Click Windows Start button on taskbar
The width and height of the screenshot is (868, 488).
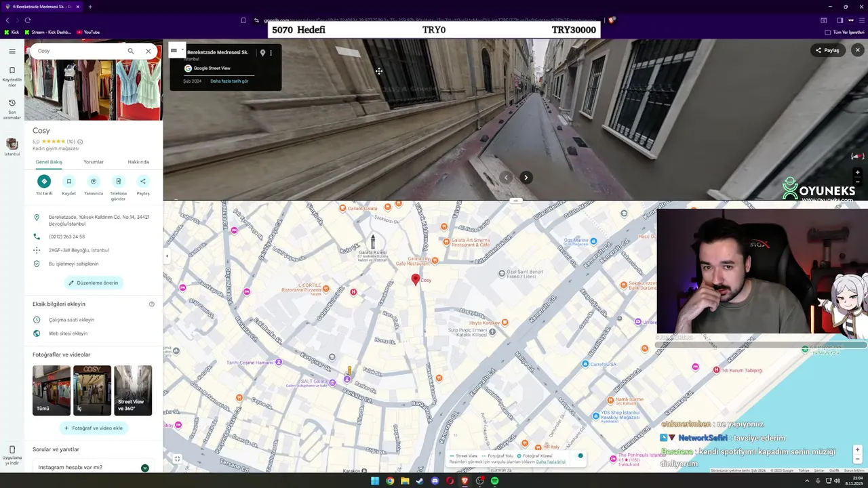375,481
